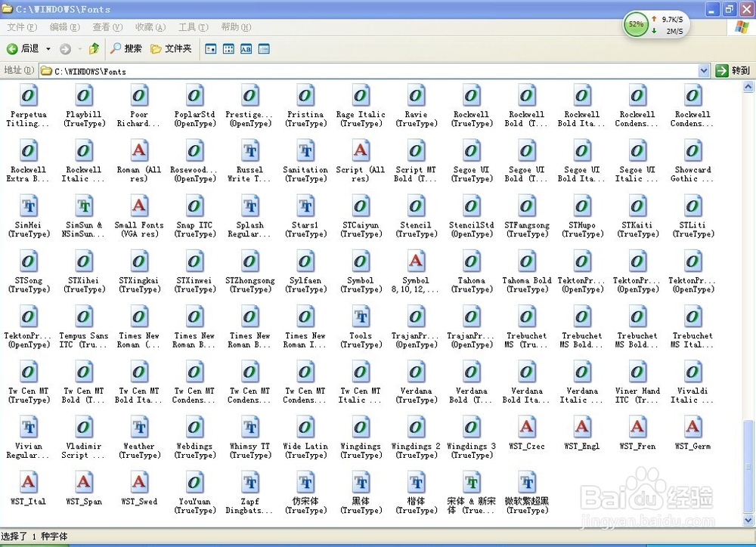
Task: Click the Symbol 8,10,12 bitmap font icon
Action: click(416, 261)
